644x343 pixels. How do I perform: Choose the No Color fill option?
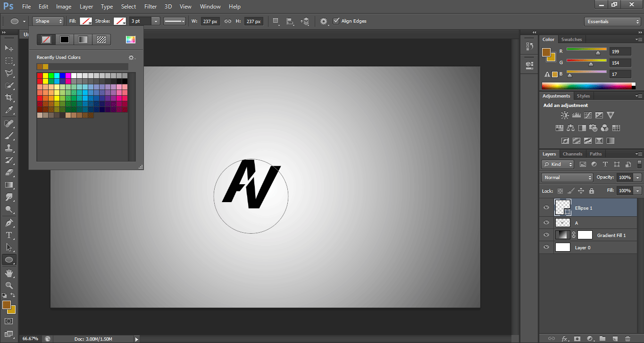pos(46,40)
